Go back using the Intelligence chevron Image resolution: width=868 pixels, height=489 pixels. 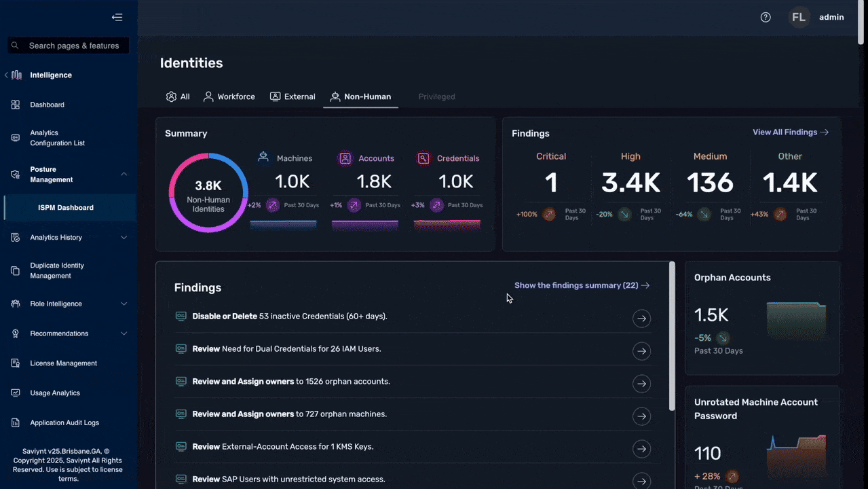6,75
